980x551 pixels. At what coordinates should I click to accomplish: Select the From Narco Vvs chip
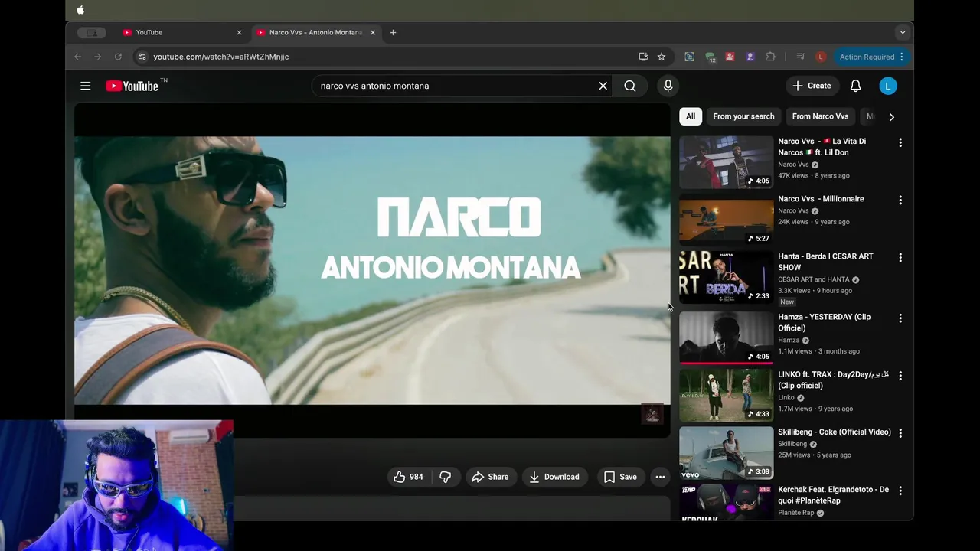coord(820,116)
